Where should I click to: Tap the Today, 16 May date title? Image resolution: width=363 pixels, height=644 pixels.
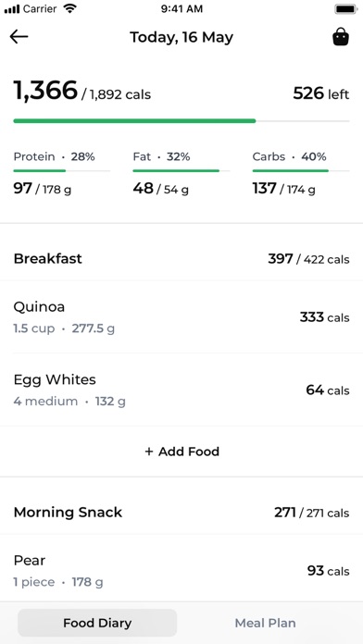(181, 37)
